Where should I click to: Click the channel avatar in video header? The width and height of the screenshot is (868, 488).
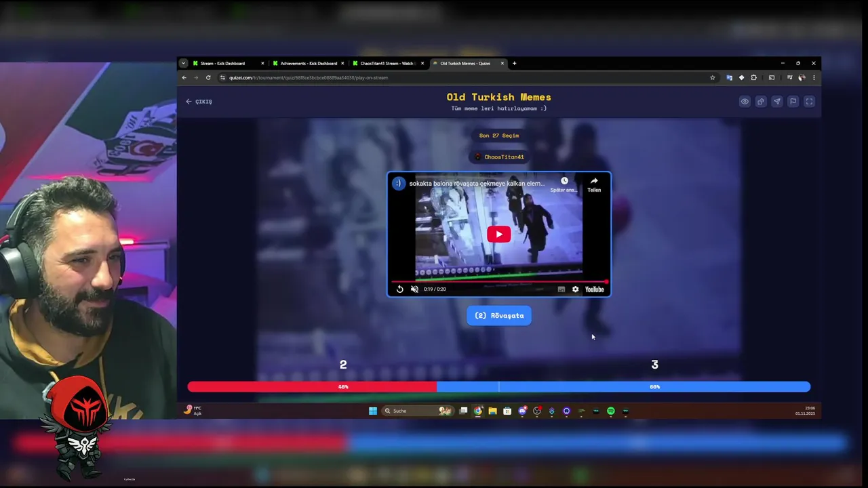pos(399,183)
